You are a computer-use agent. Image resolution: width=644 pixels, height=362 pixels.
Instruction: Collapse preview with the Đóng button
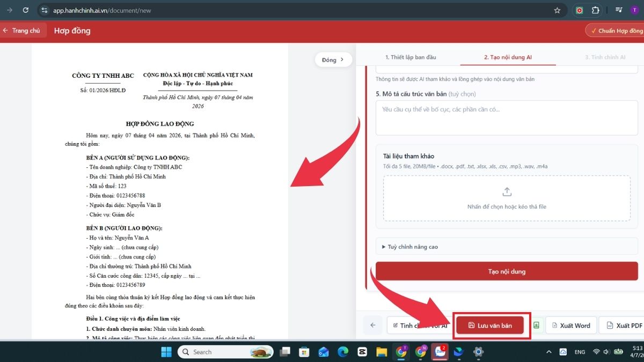(333, 60)
